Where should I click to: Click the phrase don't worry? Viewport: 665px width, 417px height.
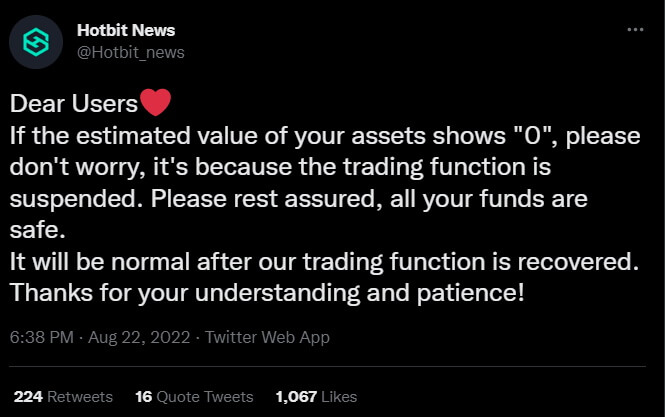[x=77, y=167]
